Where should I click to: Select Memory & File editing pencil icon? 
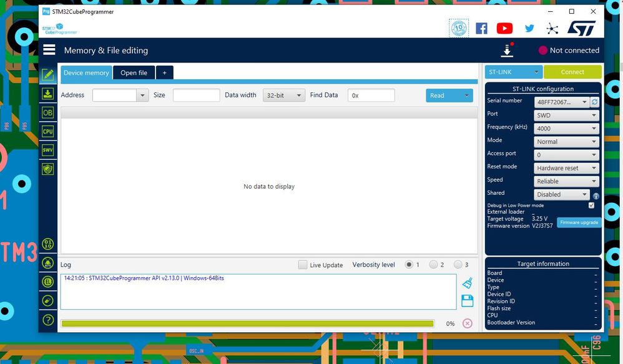click(x=47, y=74)
